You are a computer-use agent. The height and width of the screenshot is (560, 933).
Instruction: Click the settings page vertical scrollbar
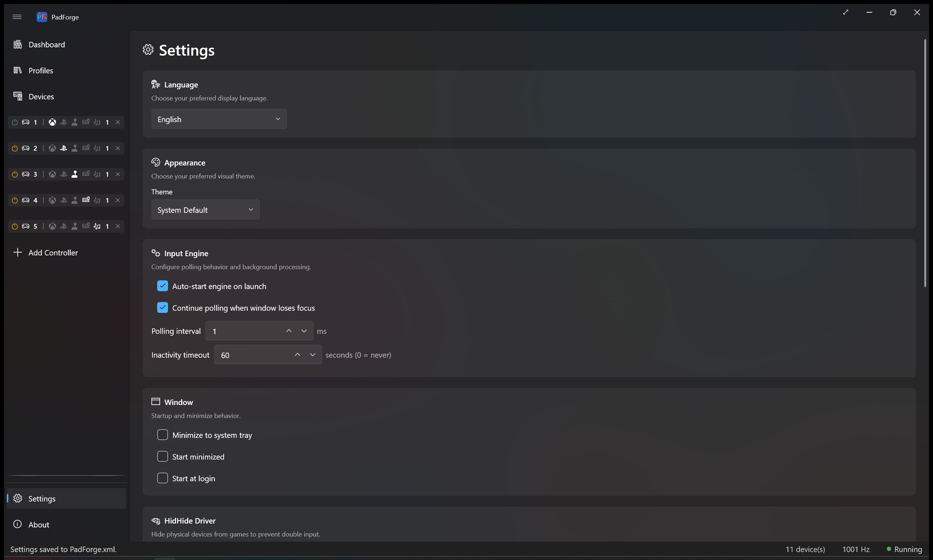pyautogui.click(x=925, y=163)
